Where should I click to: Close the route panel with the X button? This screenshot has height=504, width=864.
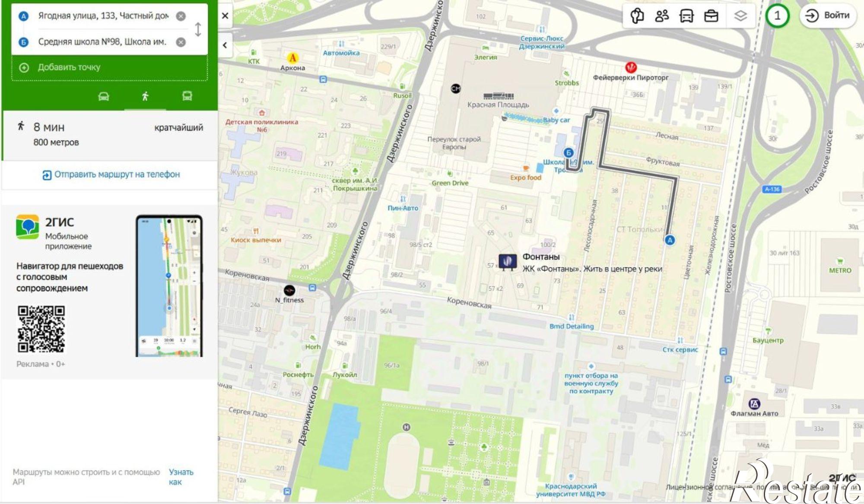[x=225, y=16]
